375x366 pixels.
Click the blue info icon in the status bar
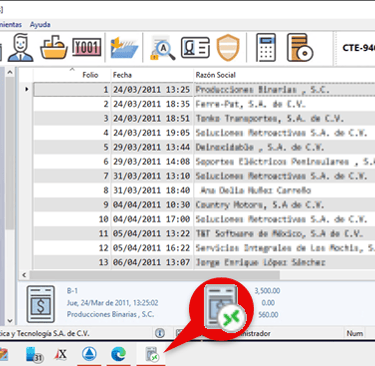coord(160,333)
